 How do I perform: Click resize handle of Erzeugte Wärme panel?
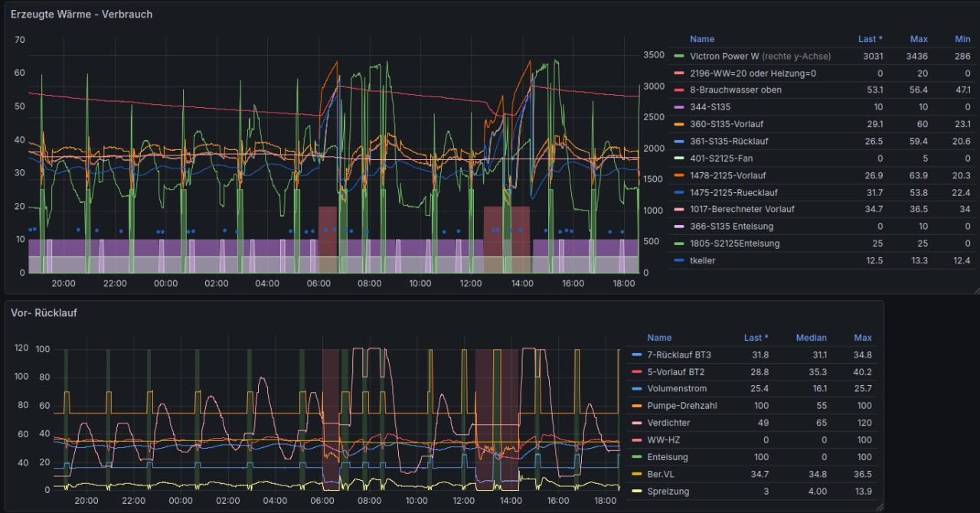(x=975, y=290)
